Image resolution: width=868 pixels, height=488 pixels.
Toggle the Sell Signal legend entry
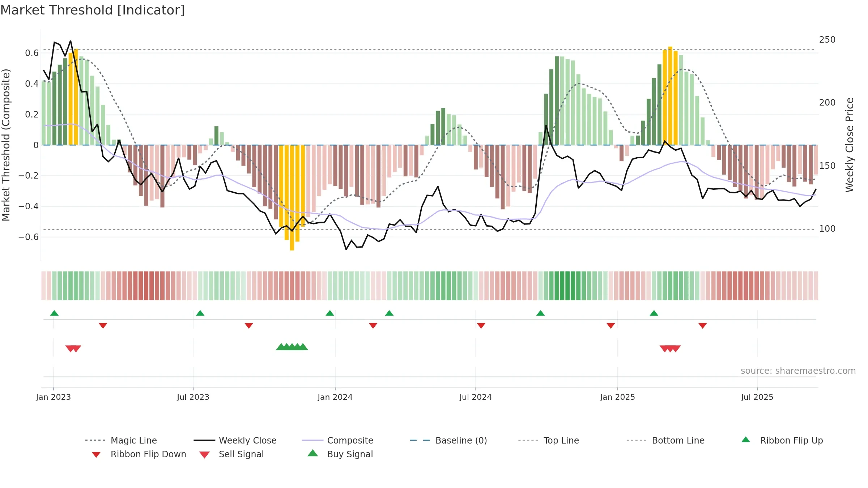tap(231, 454)
